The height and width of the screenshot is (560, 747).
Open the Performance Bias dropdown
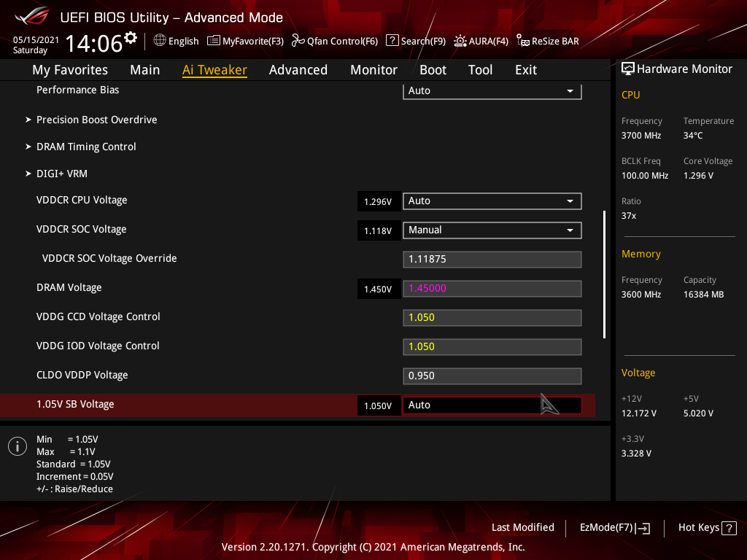point(492,90)
